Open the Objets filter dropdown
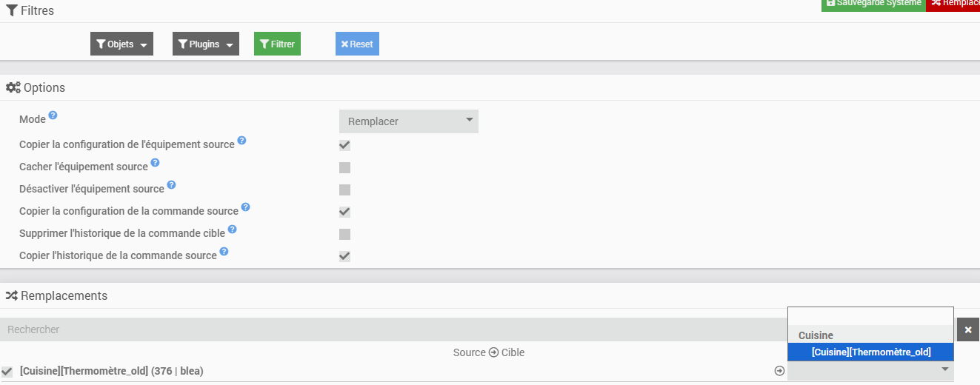 [x=121, y=44]
